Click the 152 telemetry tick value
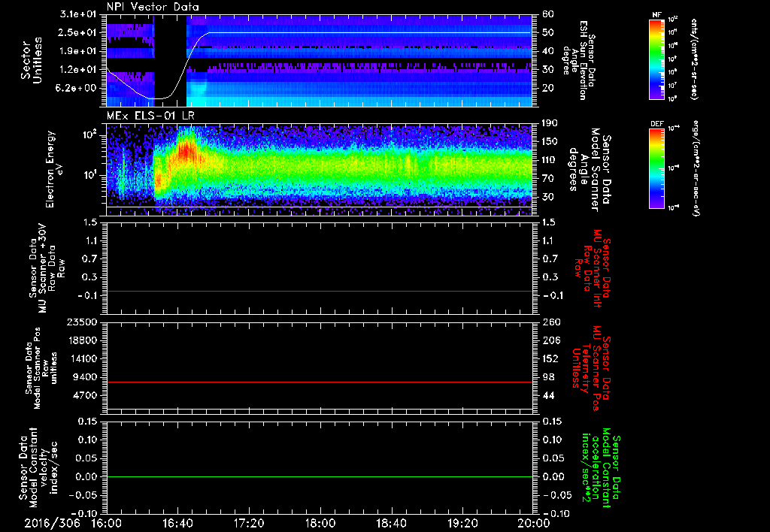The height and width of the screenshot is (532, 770). tap(550, 358)
